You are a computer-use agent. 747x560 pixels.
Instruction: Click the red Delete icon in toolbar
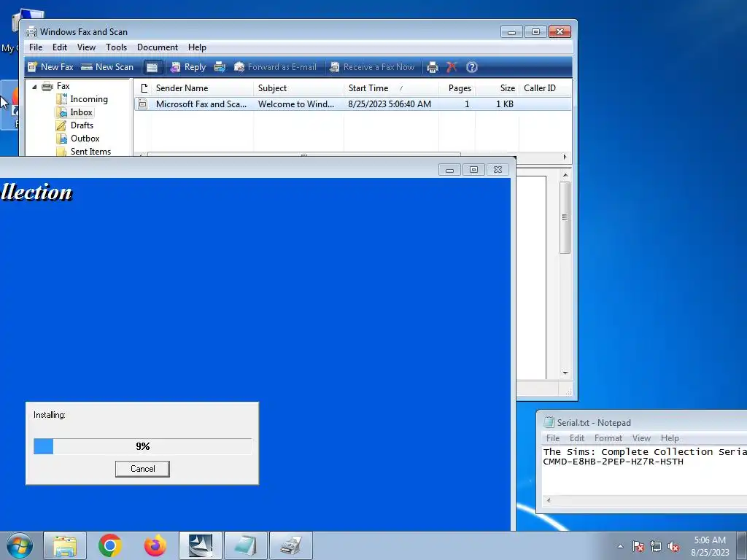[452, 67]
